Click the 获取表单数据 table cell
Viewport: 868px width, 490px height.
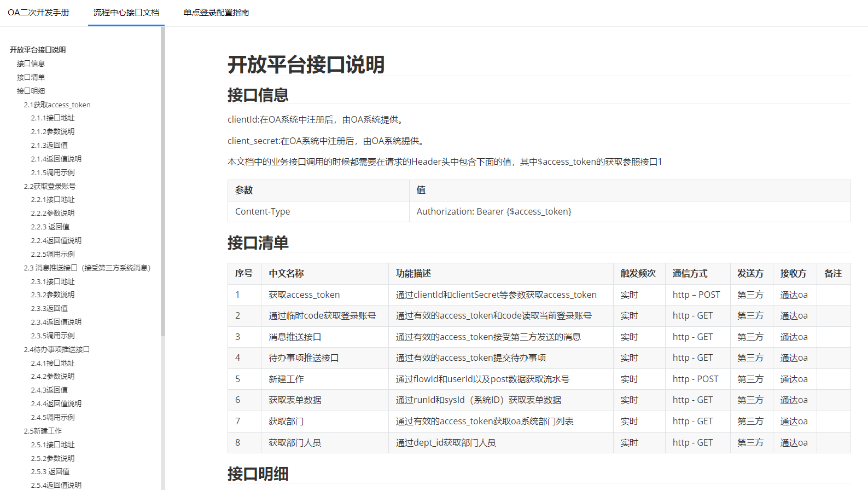coord(295,400)
